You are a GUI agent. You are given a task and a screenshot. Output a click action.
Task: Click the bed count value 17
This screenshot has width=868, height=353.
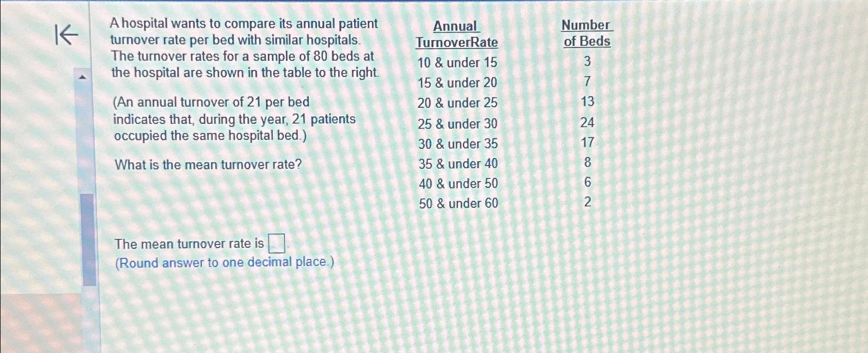point(587,143)
